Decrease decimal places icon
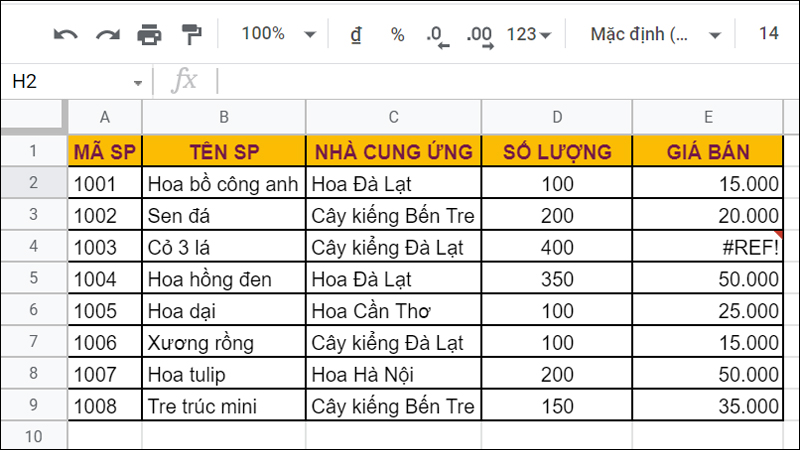The width and height of the screenshot is (800, 450). click(437, 36)
